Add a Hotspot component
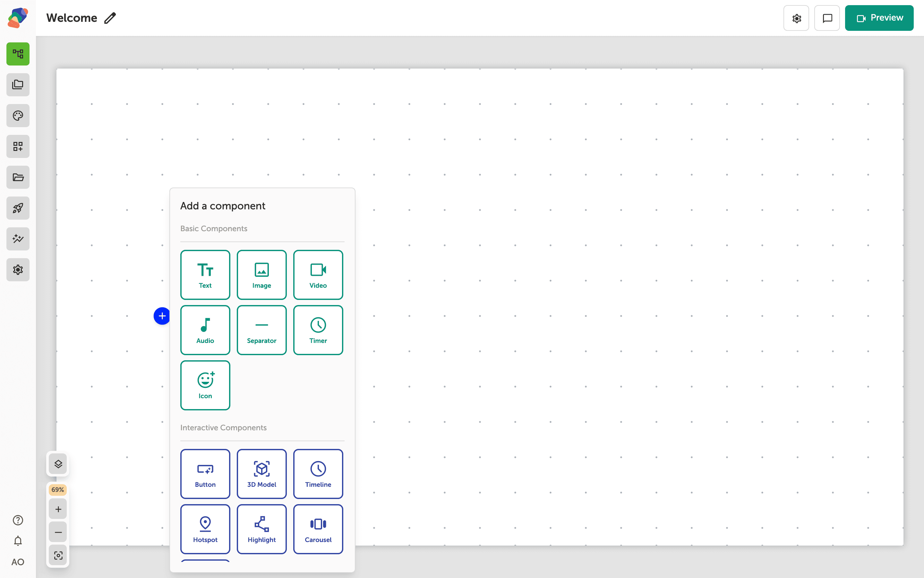 [205, 529]
